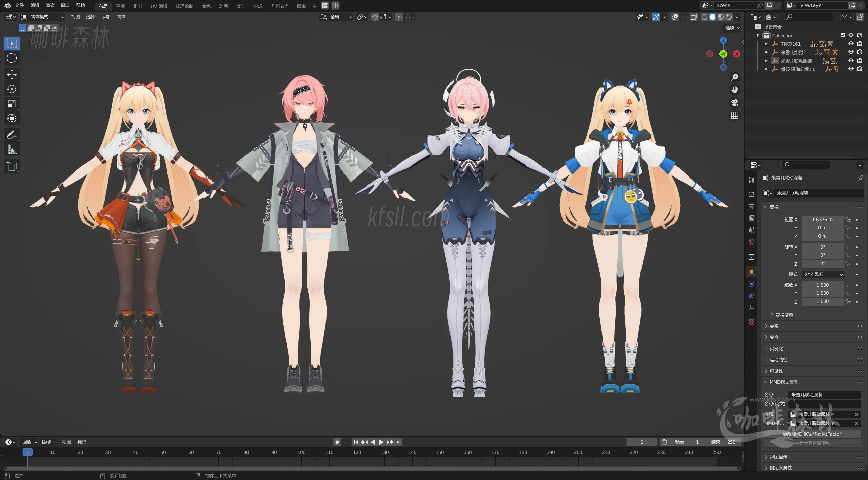
Task: Select the Box Select tool
Action: (12, 43)
